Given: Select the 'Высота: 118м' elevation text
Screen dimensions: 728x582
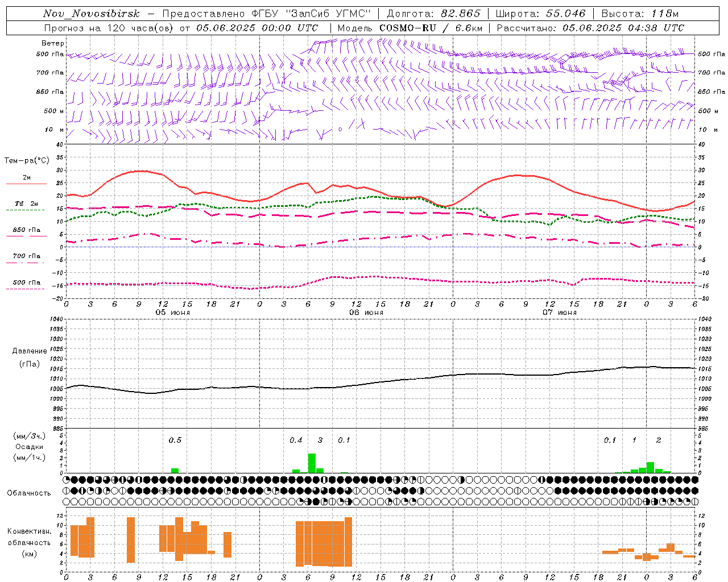Looking at the screenshot, I should click(639, 14).
